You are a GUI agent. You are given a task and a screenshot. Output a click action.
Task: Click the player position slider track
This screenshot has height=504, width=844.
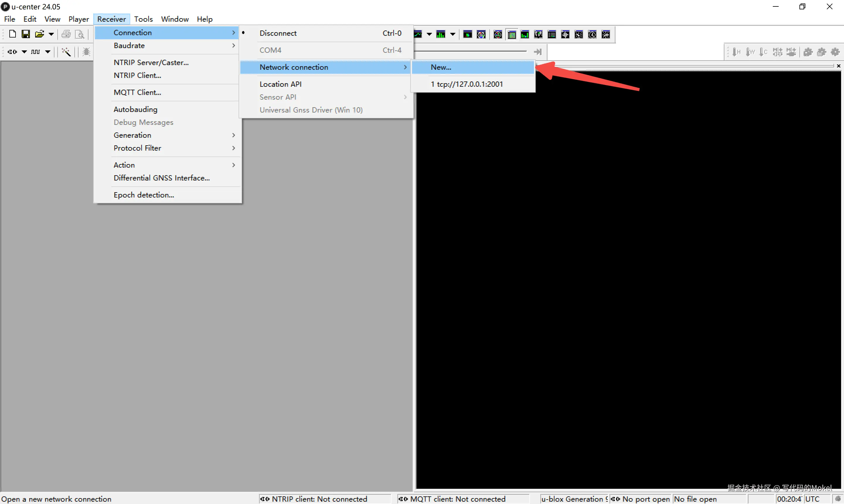point(470,51)
